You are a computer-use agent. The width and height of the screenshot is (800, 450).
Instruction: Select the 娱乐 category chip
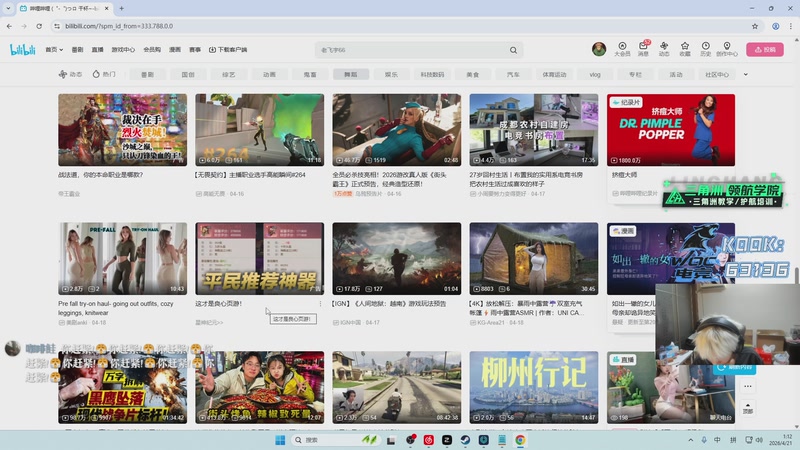pyautogui.click(x=391, y=74)
